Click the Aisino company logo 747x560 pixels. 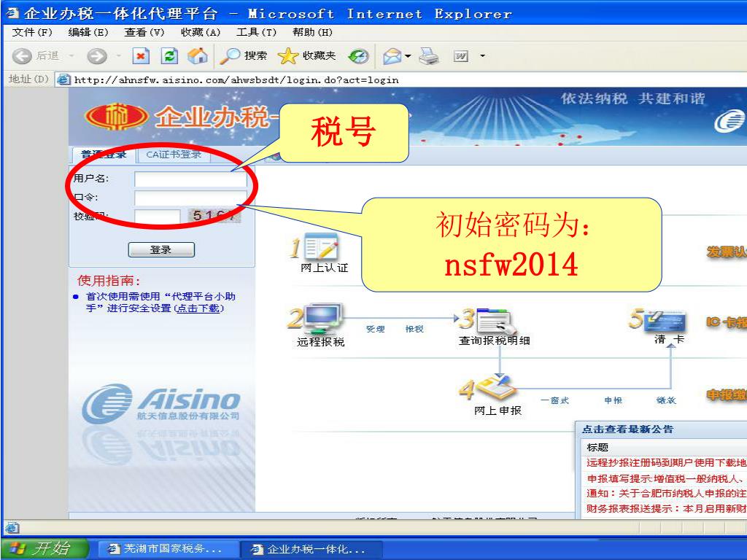click(x=161, y=402)
